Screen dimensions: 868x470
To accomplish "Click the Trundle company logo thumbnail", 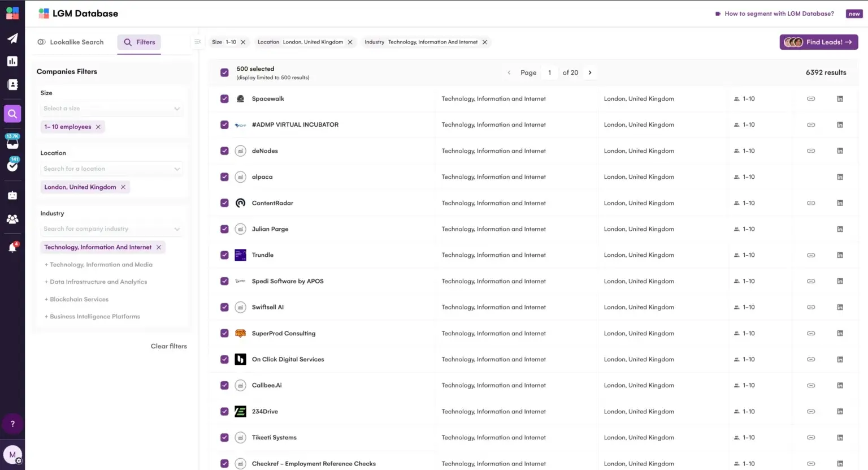I will [240, 255].
